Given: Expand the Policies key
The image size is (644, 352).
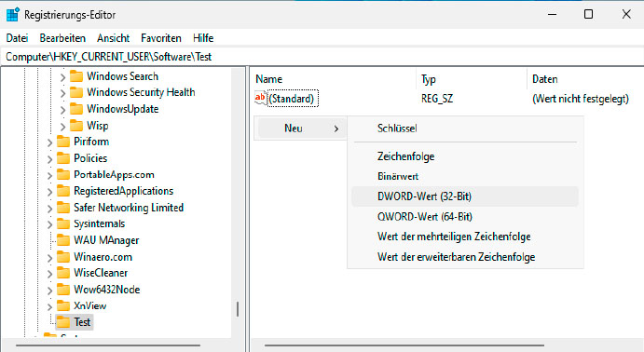Looking at the screenshot, I should coord(49,159).
